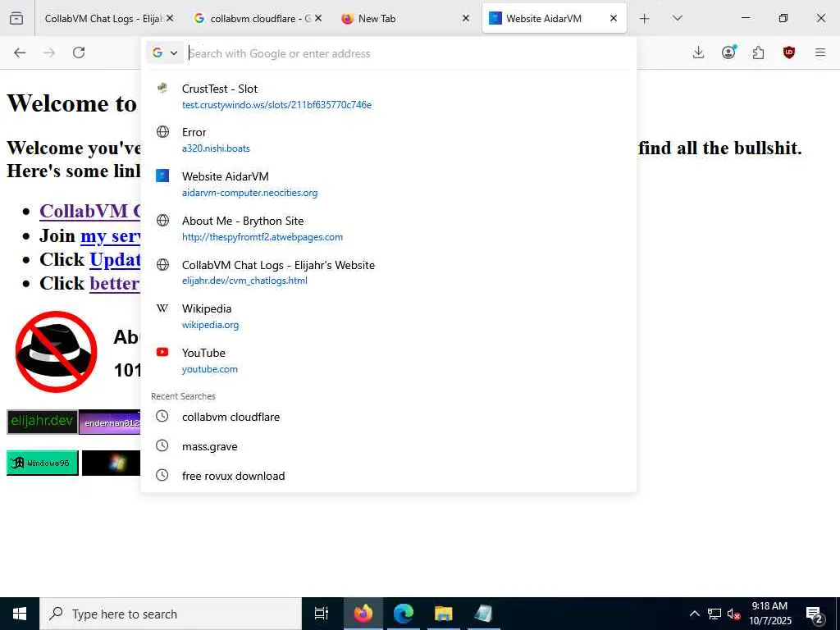Click the enderman badge button

[x=109, y=422]
